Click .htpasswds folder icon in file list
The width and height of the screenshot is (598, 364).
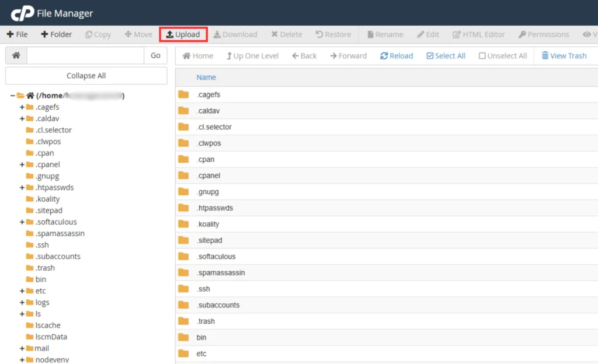click(183, 208)
